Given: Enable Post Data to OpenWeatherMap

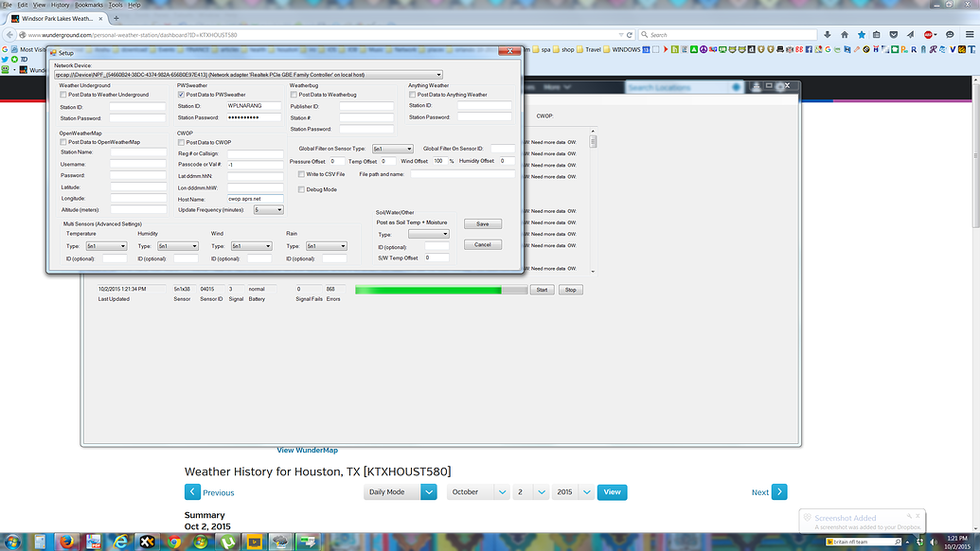Looking at the screenshot, I should tap(63, 142).
